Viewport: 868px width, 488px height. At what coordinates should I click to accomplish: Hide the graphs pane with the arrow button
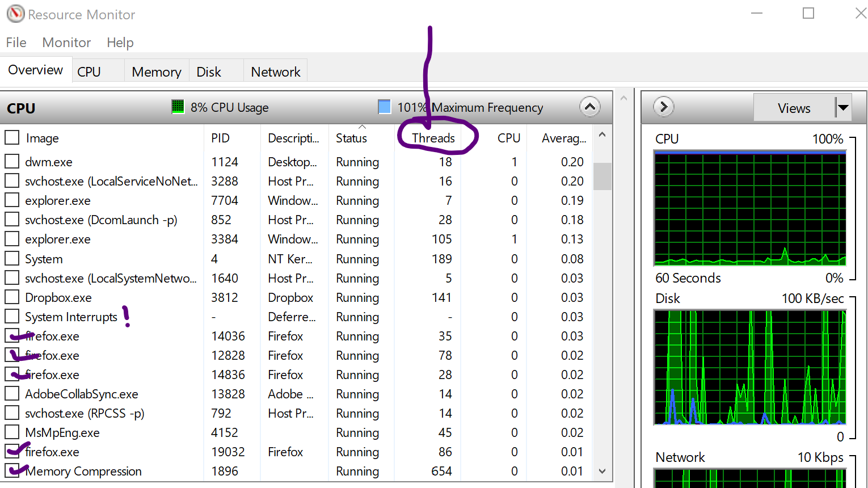(x=663, y=107)
